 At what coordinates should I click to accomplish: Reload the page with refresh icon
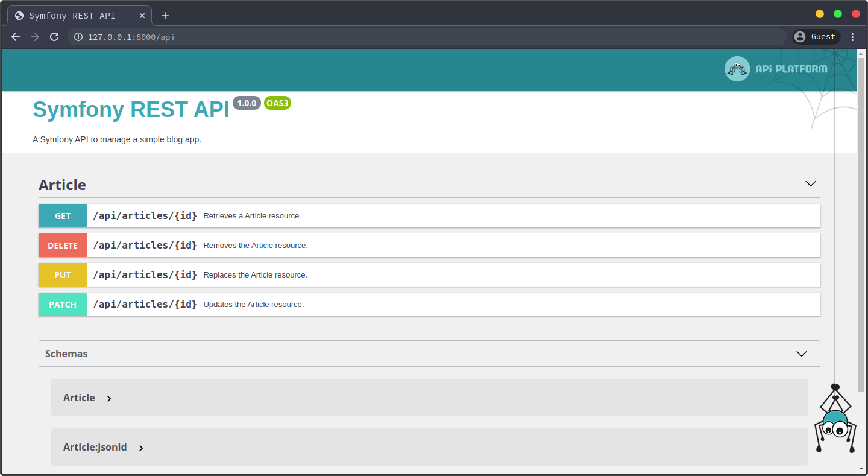(x=54, y=37)
